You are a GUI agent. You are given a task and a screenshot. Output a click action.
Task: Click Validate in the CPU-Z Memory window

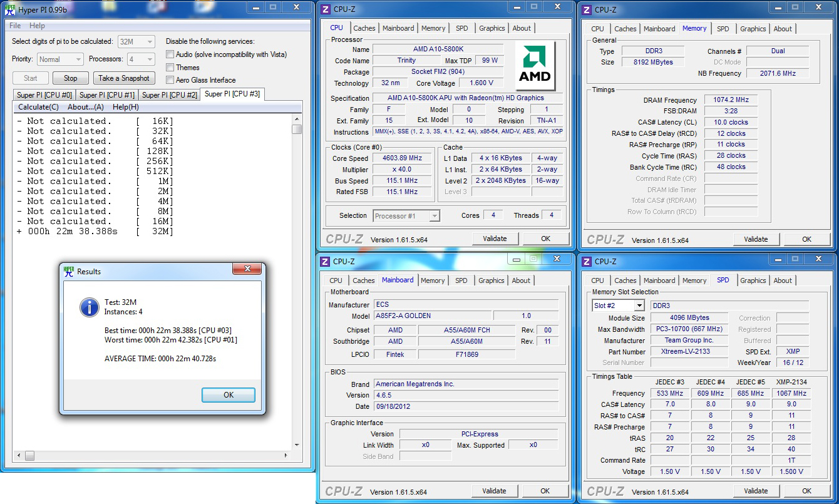coord(756,239)
